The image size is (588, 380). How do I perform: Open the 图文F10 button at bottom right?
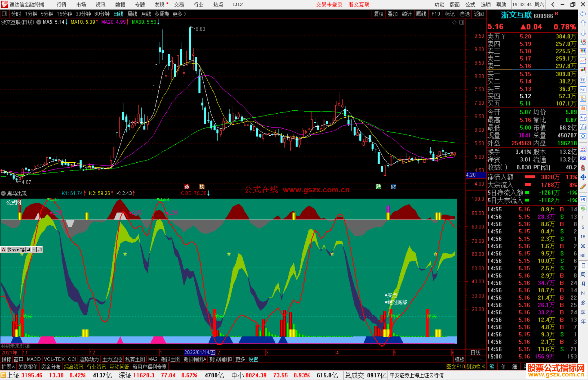tap(456, 367)
